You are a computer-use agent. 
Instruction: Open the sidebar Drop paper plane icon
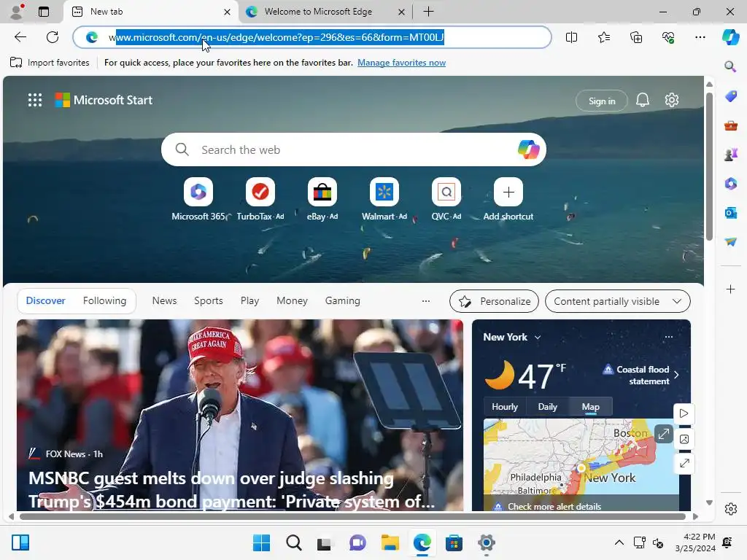[731, 242]
